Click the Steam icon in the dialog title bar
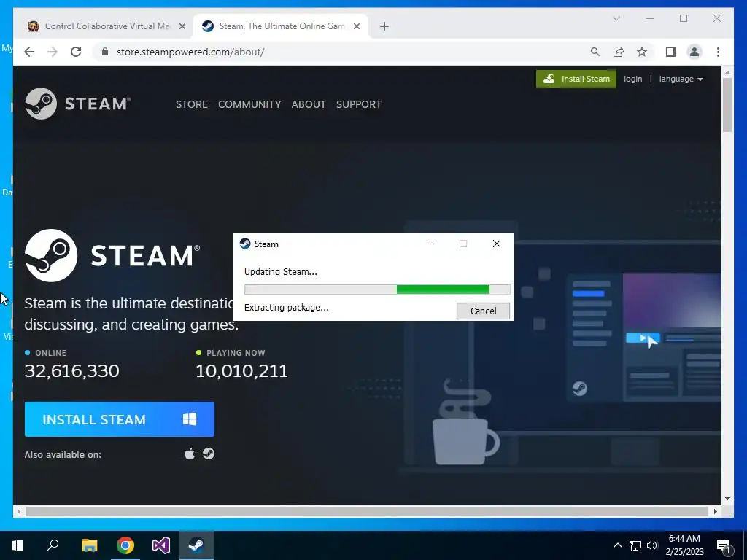Viewport: 747px width, 560px height. [245, 244]
